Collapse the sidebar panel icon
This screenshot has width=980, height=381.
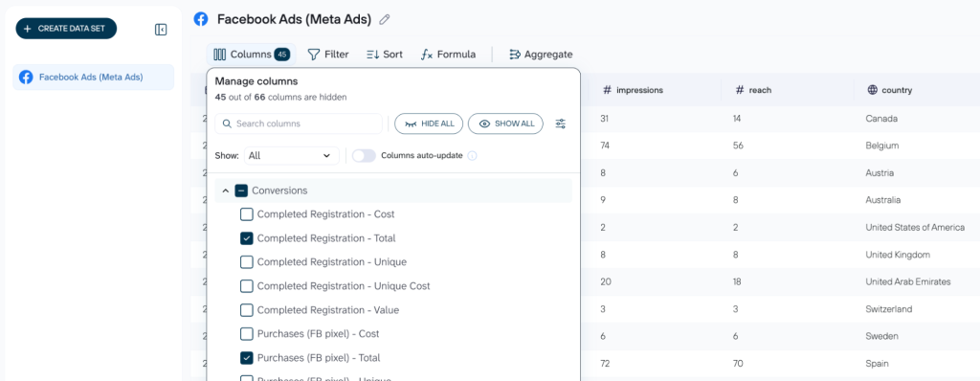[x=161, y=30]
